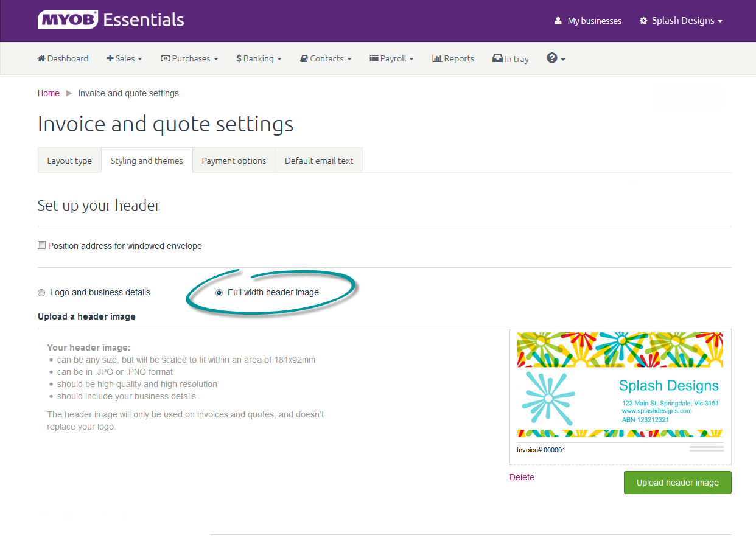Enable Position address for windowed envelope
The image size is (756, 538).
pyautogui.click(x=42, y=245)
